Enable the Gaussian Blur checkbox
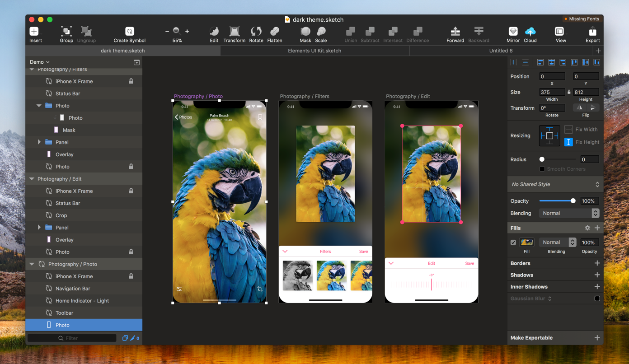 [x=597, y=299]
